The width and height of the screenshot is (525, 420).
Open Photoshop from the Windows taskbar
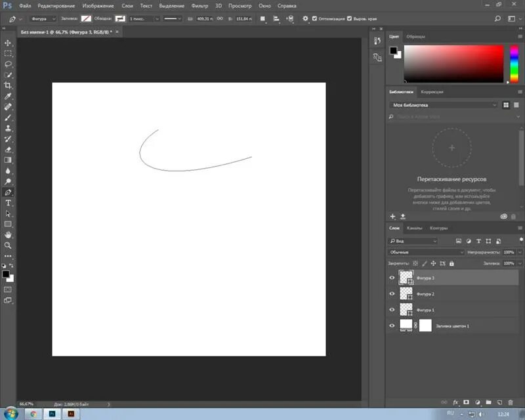(x=52, y=414)
